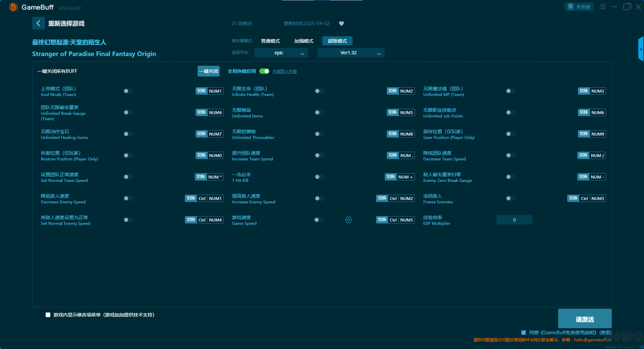Click the GameBuff logo icon
The width and height of the screenshot is (644, 349).
(x=13, y=7)
